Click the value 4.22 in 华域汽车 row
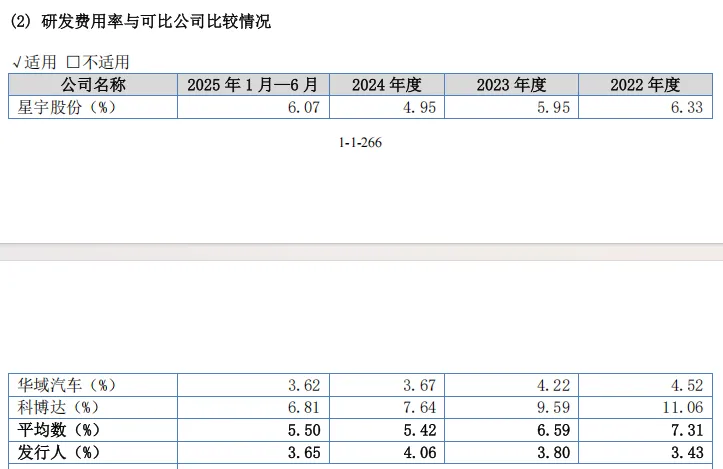 point(553,385)
